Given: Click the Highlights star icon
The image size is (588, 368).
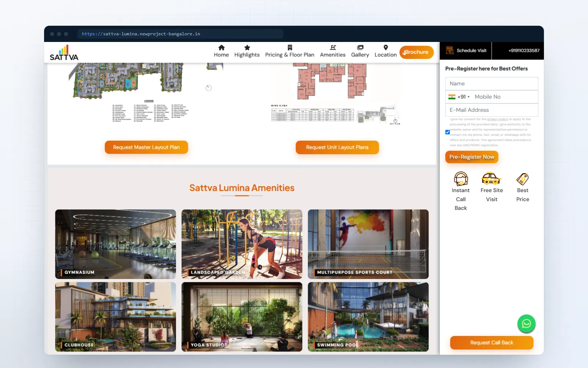Looking at the screenshot, I should point(247,47).
